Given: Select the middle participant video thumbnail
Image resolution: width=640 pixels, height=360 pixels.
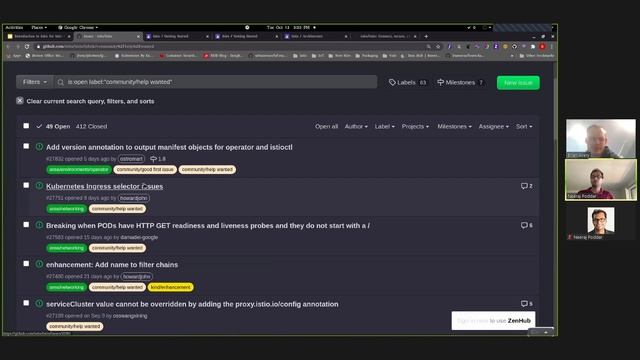Looking at the screenshot, I should click(601, 180).
